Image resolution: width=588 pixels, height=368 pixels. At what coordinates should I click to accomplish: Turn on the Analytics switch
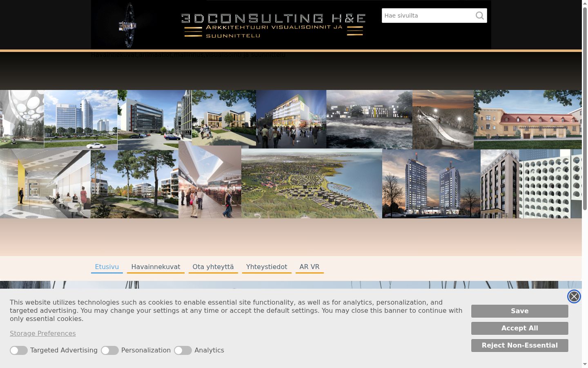[x=183, y=350]
